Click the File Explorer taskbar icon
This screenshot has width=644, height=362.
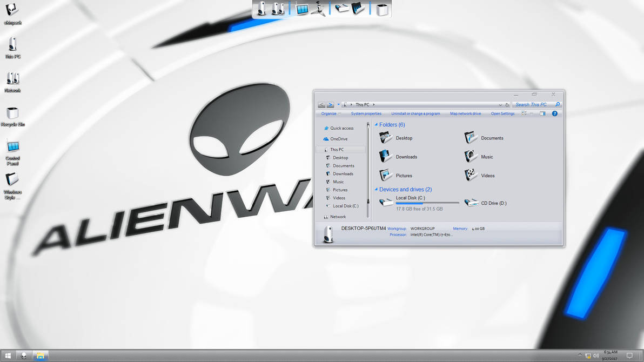coord(39,356)
